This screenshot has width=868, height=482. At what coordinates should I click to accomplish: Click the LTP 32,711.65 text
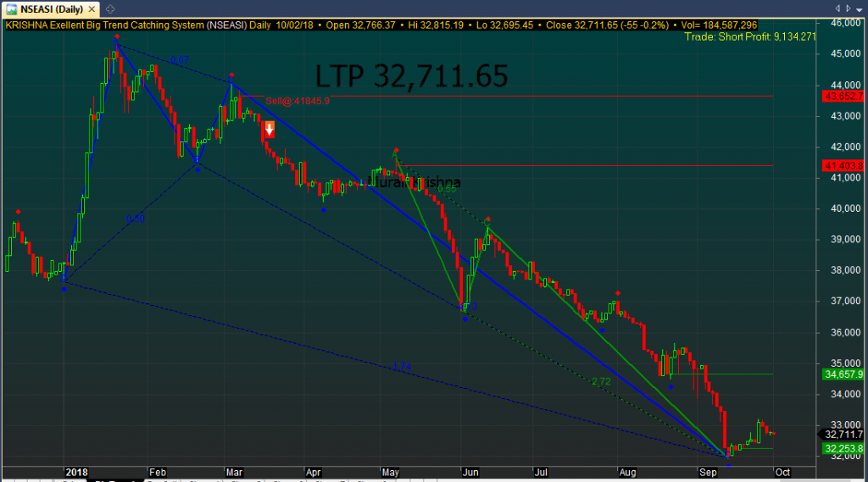[x=412, y=76]
